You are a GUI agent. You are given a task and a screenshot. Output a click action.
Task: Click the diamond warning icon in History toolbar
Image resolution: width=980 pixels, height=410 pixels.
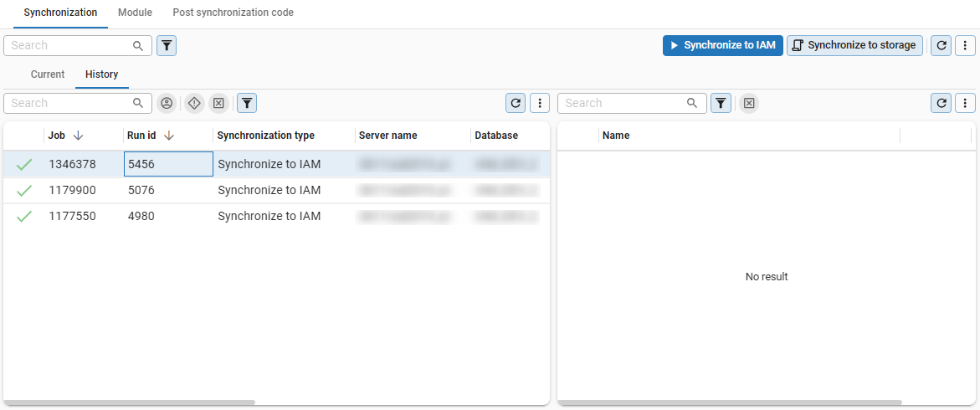[x=194, y=103]
